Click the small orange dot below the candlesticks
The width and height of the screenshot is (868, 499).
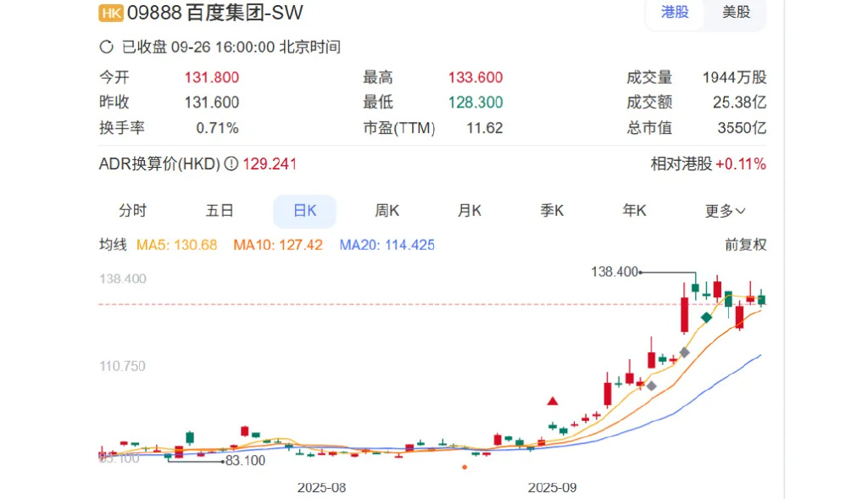coord(465,468)
